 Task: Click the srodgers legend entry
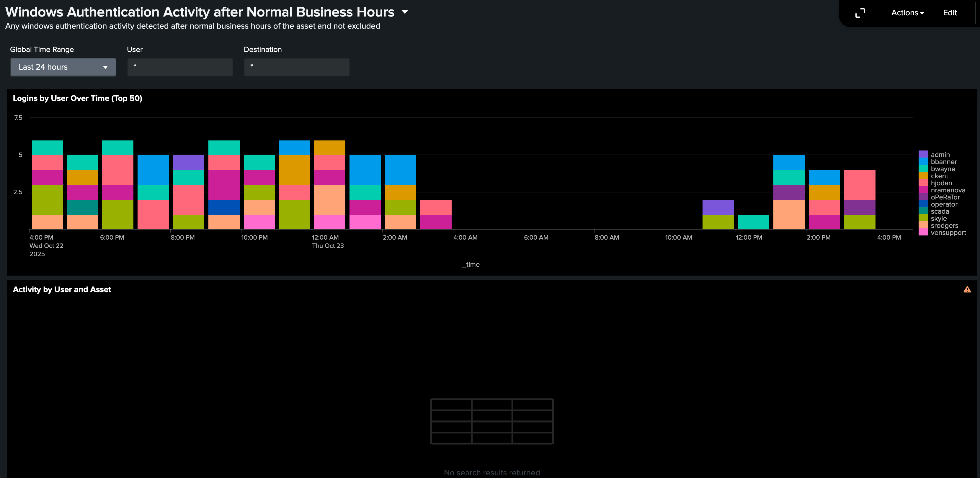click(x=944, y=225)
